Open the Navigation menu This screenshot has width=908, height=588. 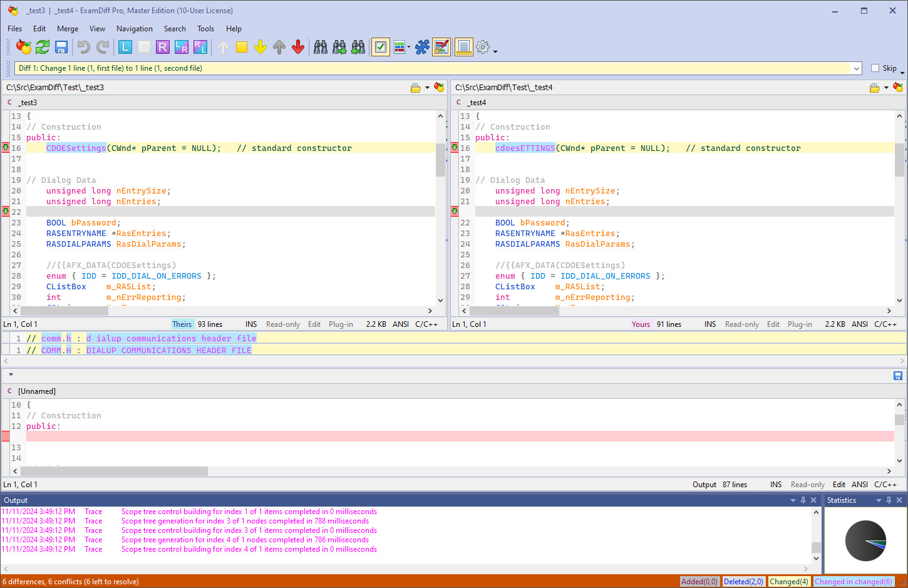click(x=134, y=29)
